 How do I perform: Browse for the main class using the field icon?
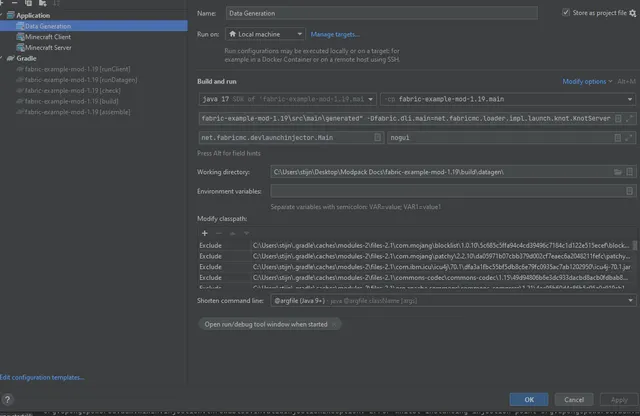(x=378, y=138)
